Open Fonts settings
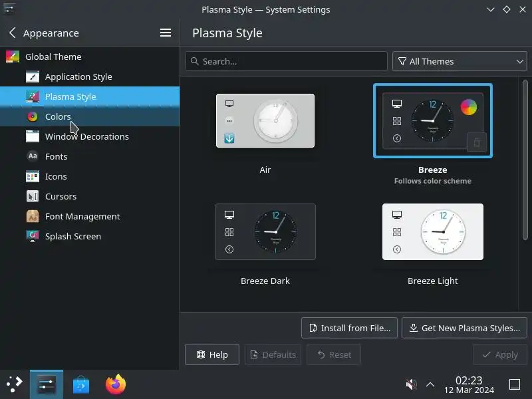This screenshot has height=399, width=532. pos(90,156)
